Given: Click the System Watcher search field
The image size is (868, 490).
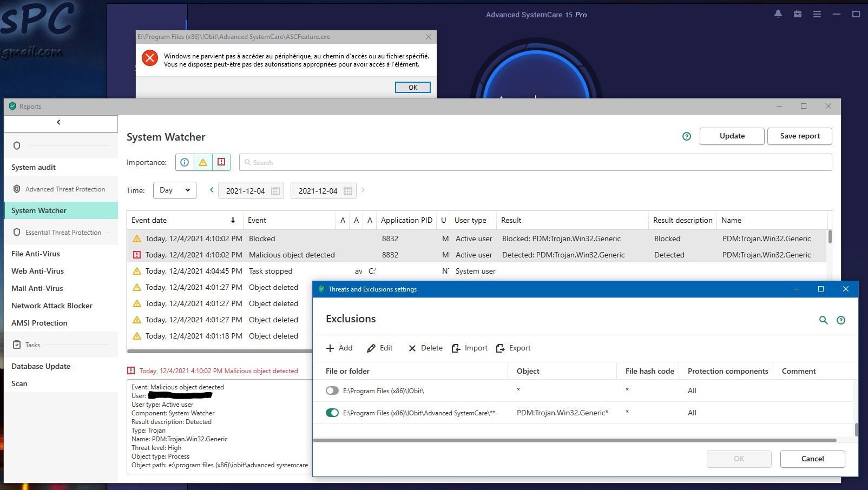Looking at the screenshot, I should [536, 162].
